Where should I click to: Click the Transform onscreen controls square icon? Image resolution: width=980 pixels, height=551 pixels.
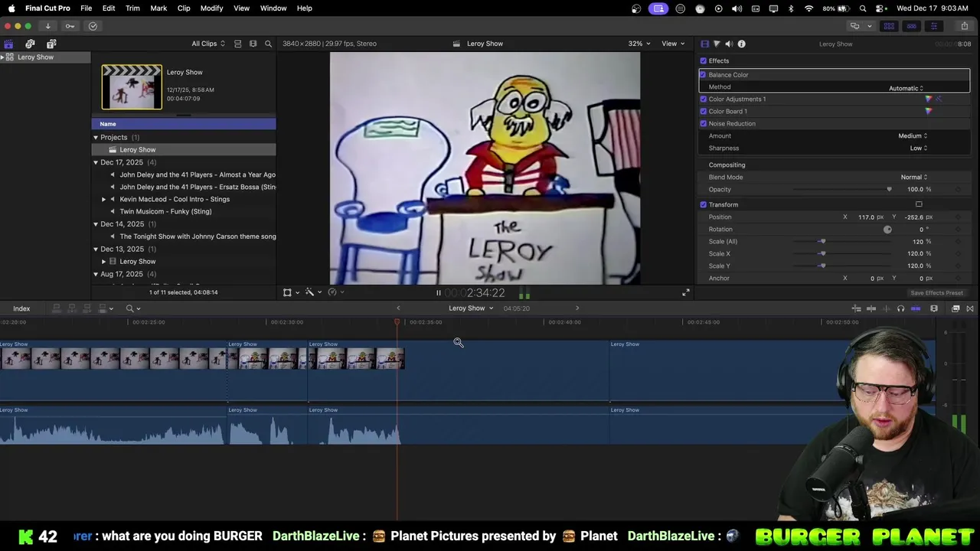click(919, 204)
